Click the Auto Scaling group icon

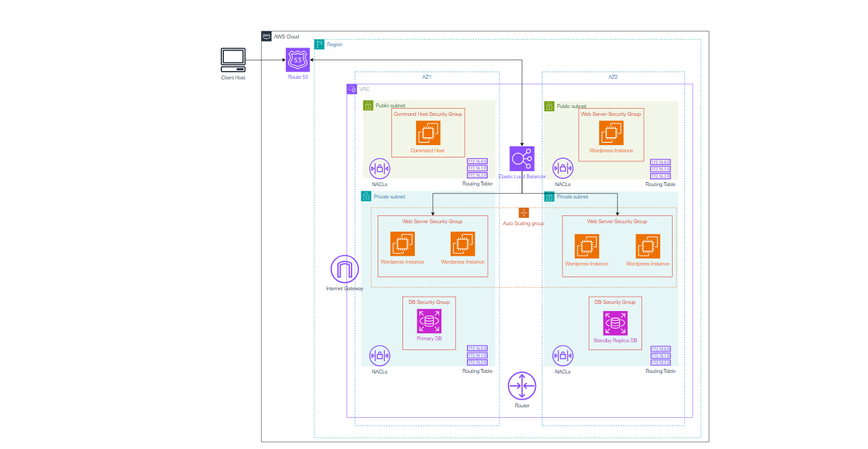524,213
